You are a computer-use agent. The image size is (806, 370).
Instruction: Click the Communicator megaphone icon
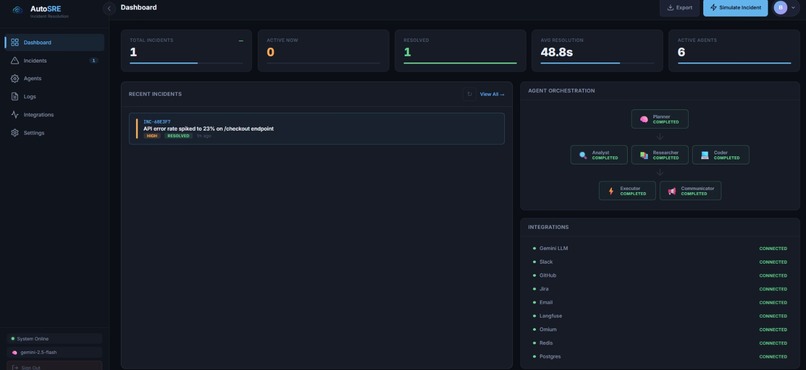click(x=672, y=191)
